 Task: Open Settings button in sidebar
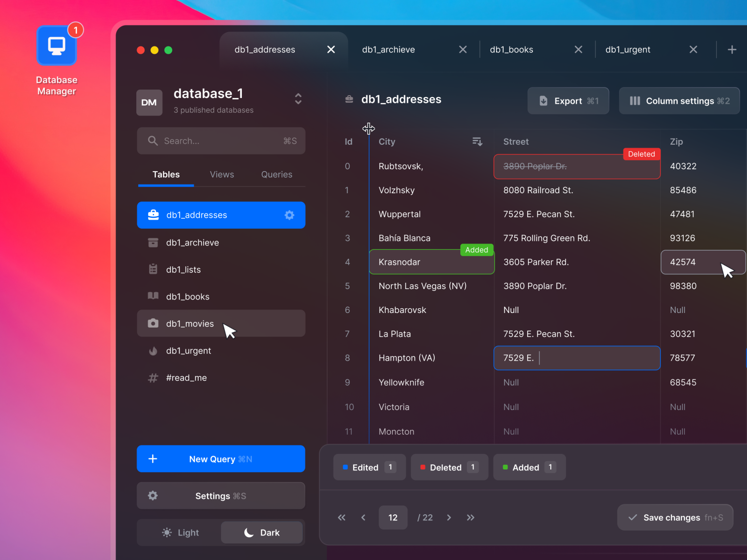click(x=221, y=495)
